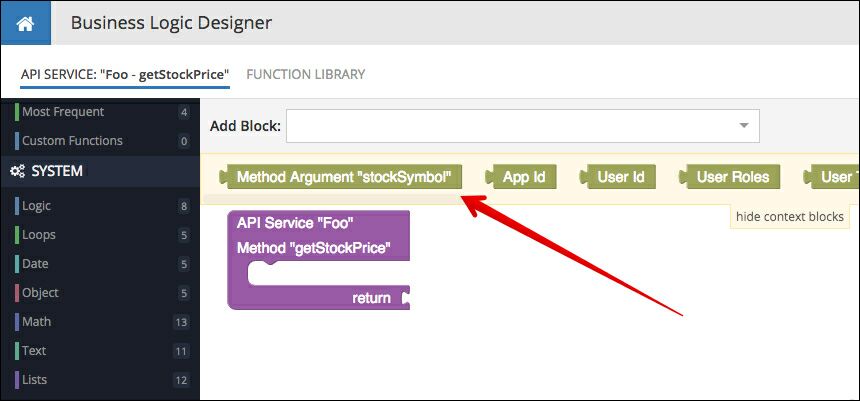Screen dimensions: 860x401
Task: Select the API SERVICE "Foo - getStockPrice" tab
Action: click(125, 75)
